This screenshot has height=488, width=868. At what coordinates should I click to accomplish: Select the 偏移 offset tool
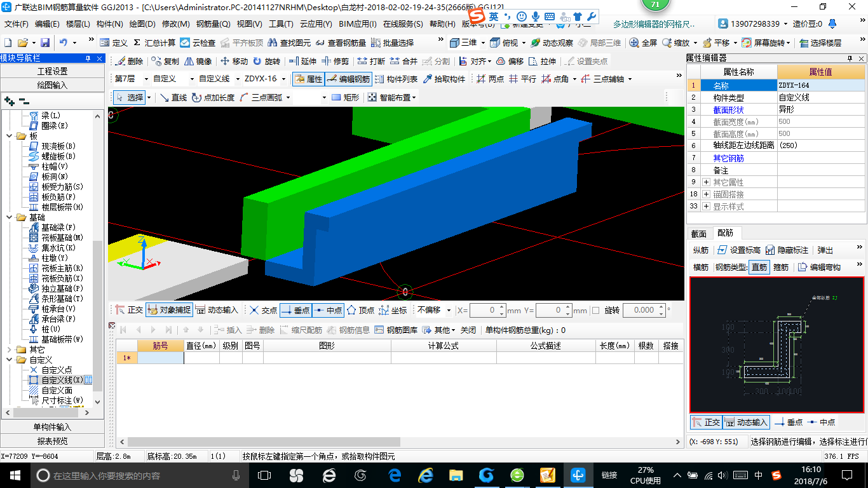[x=510, y=61]
